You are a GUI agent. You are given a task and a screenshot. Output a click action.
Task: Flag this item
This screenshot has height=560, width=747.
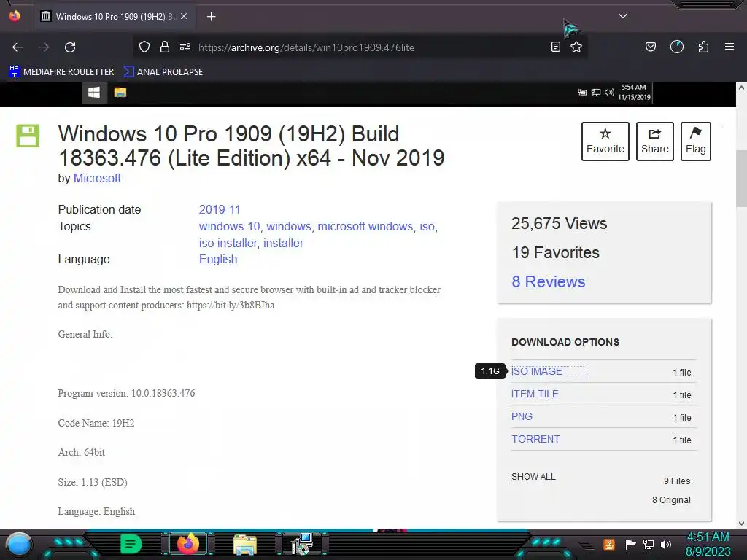[x=695, y=141]
